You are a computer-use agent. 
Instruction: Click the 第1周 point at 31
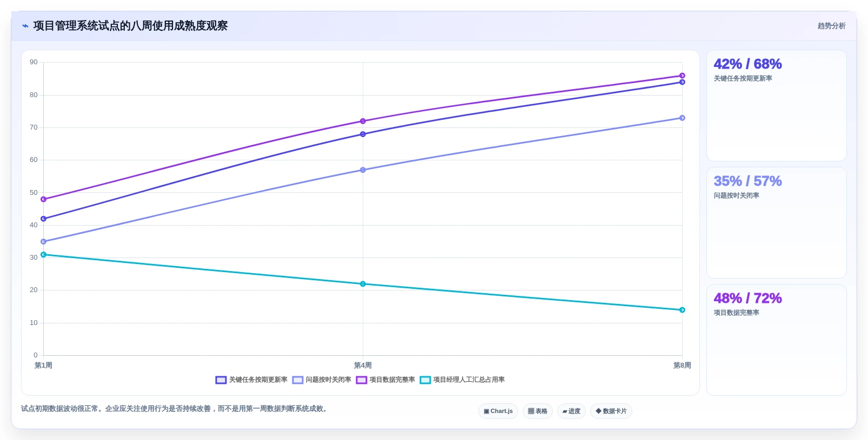click(x=44, y=255)
